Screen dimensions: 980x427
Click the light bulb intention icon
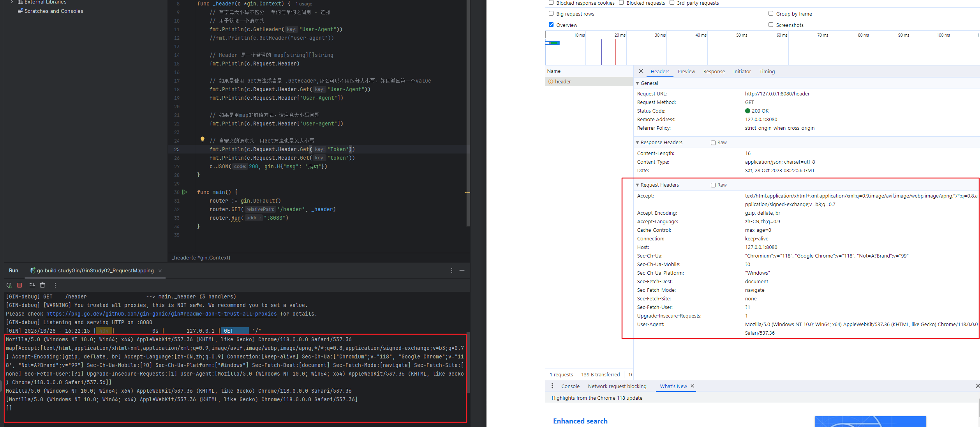click(x=202, y=139)
